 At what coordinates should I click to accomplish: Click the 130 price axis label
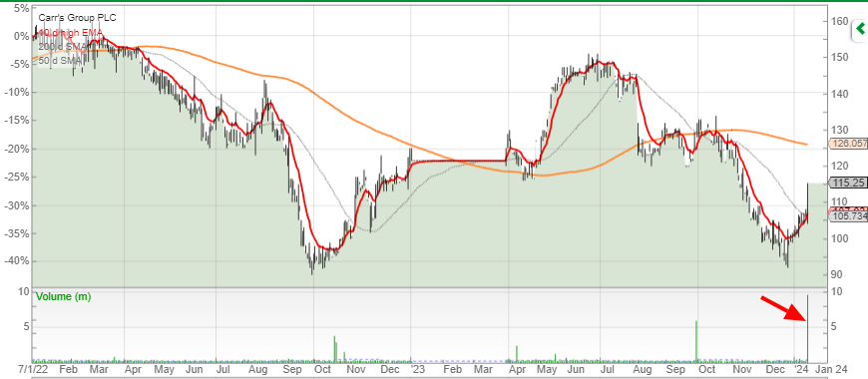click(839, 130)
